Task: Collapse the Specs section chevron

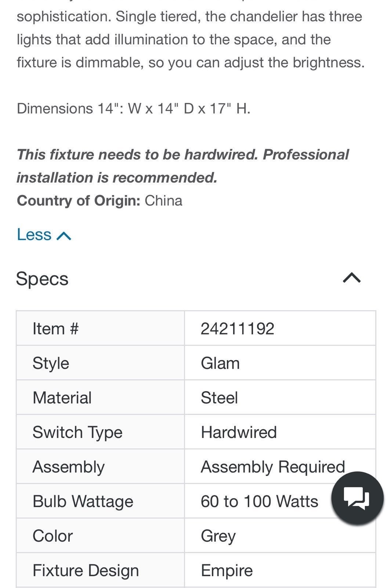Action: click(x=352, y=278)
